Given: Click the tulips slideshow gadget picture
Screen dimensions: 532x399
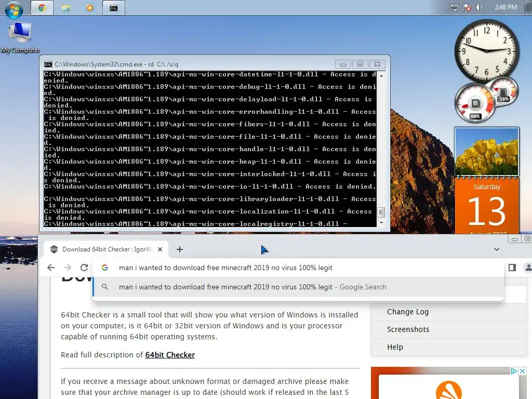Looking at the screenshot, I should 486,151.
